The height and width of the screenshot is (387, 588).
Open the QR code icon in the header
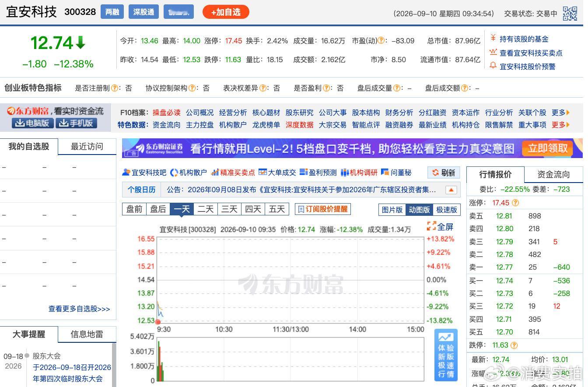coord(570,14)
